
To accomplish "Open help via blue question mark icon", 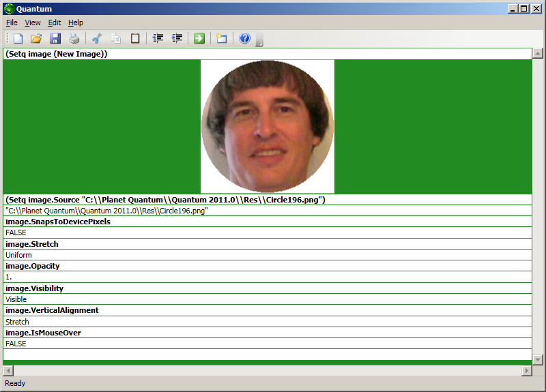I will point(244,38).
